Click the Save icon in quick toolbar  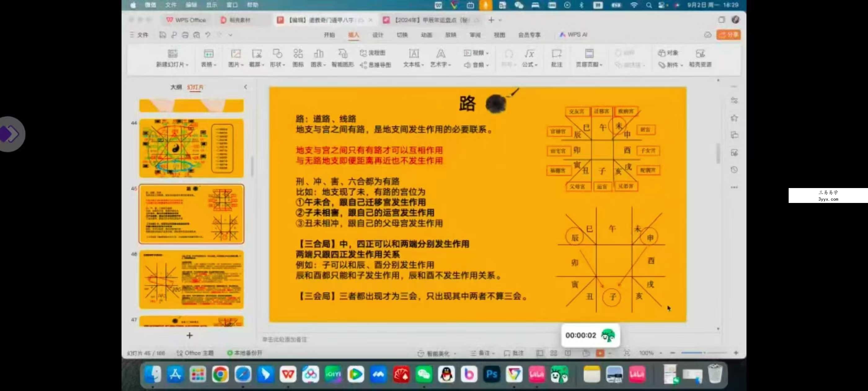pos(163,35)
